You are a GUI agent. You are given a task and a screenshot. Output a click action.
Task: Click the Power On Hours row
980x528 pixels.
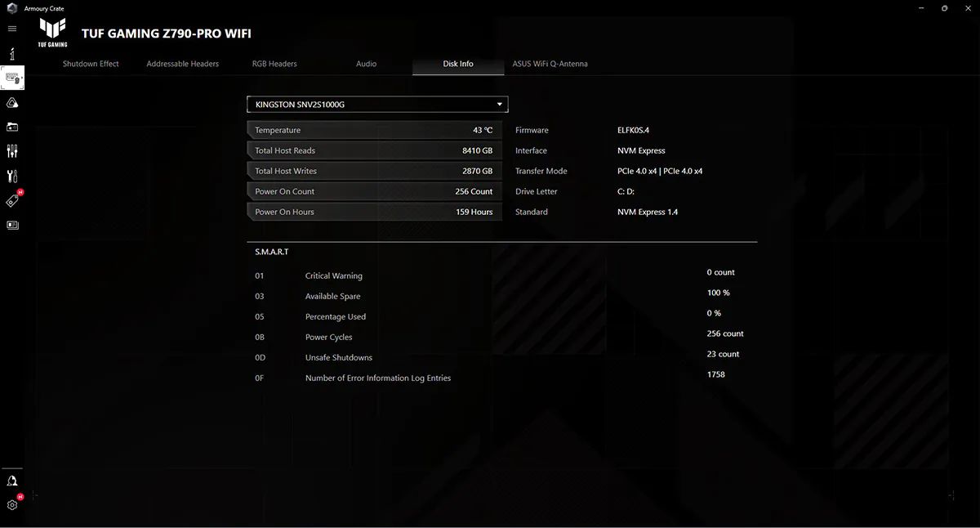click(374, 212)
